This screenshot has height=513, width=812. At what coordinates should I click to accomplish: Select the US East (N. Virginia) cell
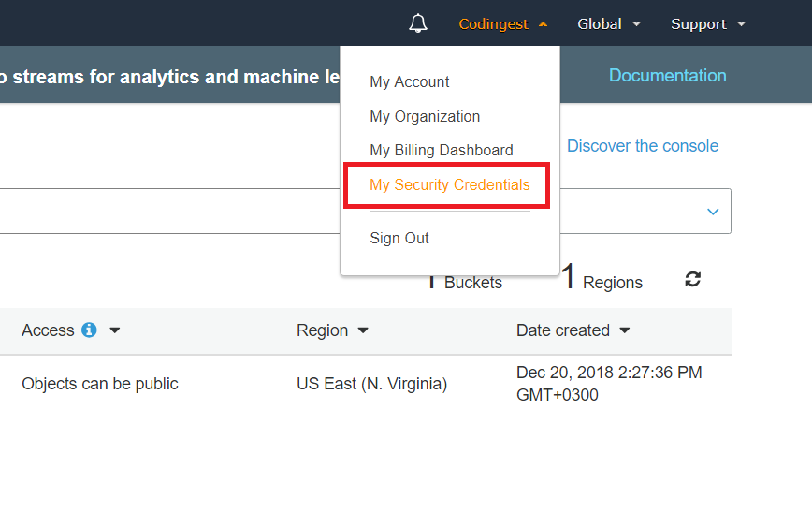pos(371,384)
